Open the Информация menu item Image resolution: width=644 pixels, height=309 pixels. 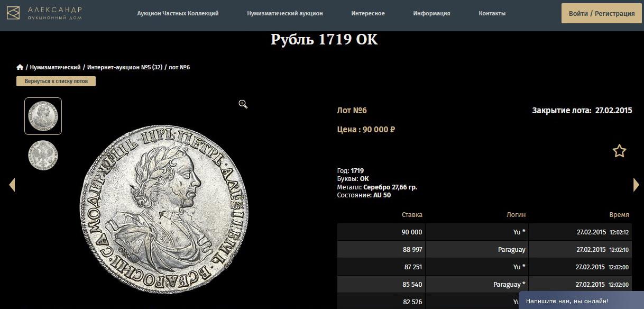coord(431,13)
